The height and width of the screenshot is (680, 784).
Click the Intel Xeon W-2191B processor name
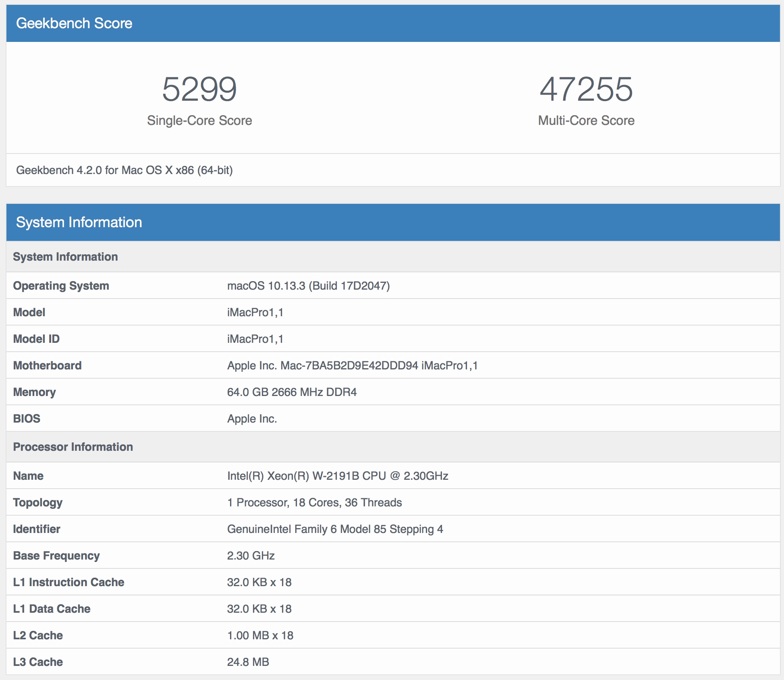pos(338,476)
